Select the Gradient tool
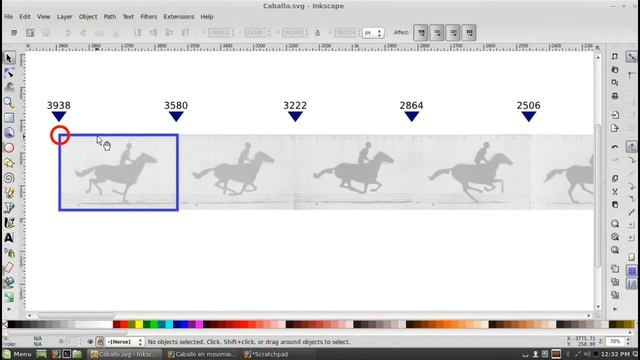This screenshot has height=360, width=640. 9,297
